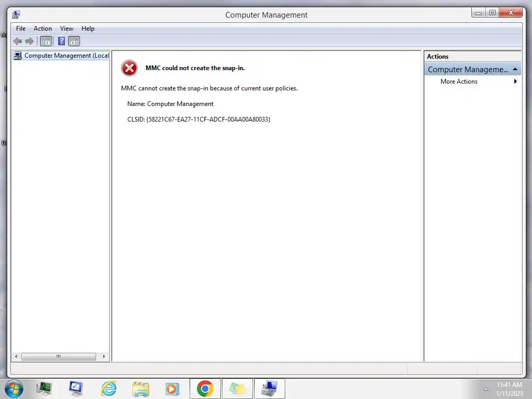Click the Computer Management title bar icon
The height and width of the screenshot is (399, 532).
[x=16, y=15]
